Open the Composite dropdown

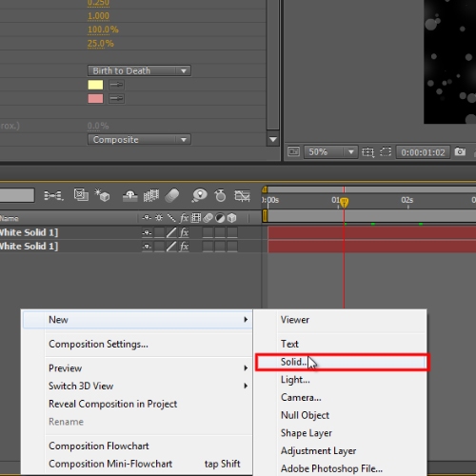point(139,139)
